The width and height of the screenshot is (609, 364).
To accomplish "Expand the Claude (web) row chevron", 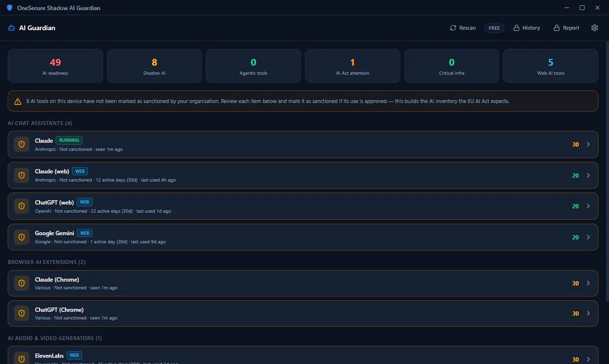I will pyautogui.click(x=588, y=175).
